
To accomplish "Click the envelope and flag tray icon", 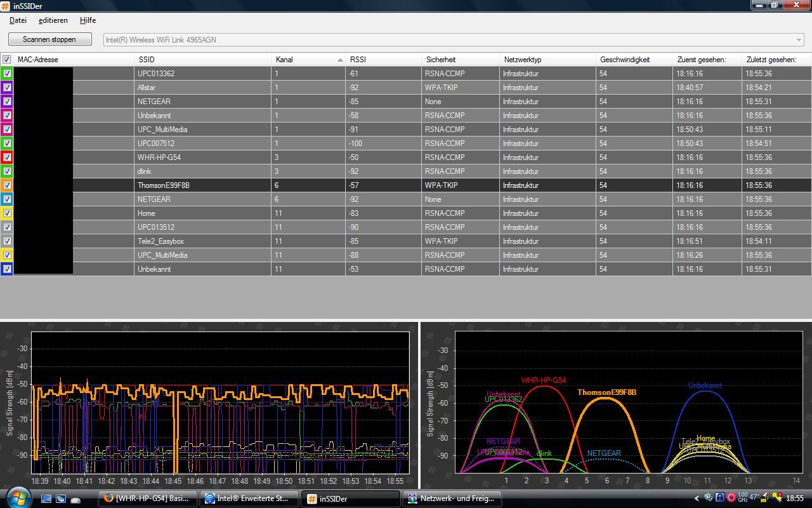I will tap(766, 498).
